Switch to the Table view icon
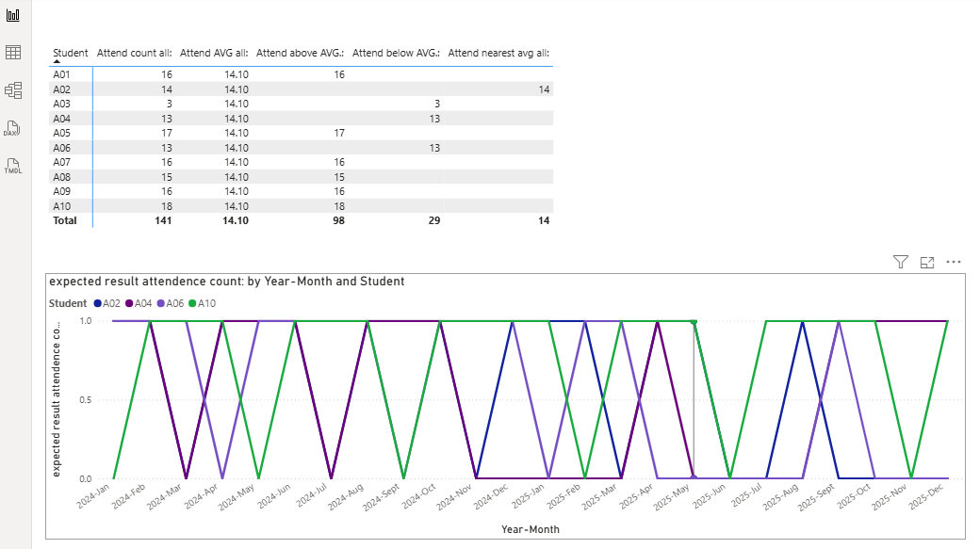This screenshot has width=980, height=549. click(x=13, y=53)
